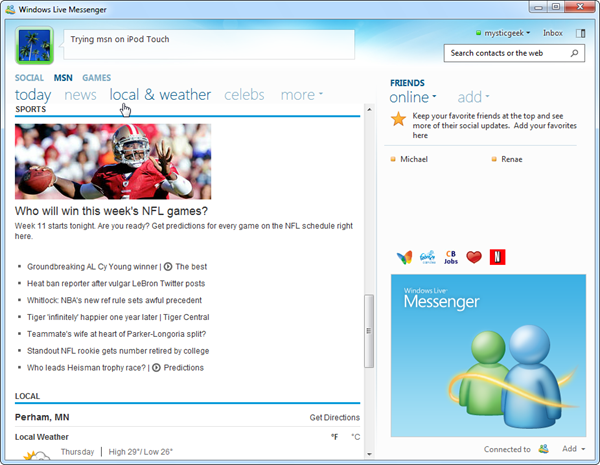
Task: Click the blue cartoon logo icon
Action: click(x=427, y=257)
